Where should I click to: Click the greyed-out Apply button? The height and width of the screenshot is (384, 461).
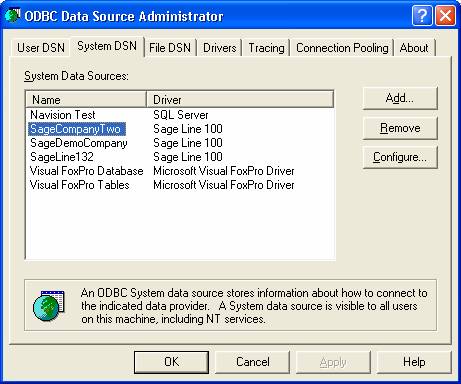(333, 362)
